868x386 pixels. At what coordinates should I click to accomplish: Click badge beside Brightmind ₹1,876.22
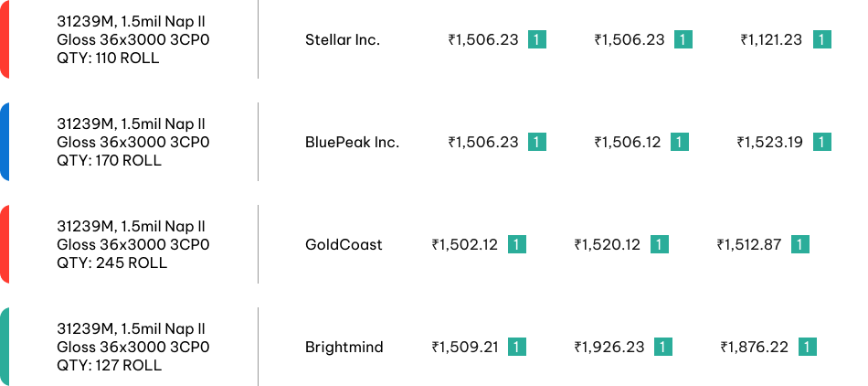coord(807,348)
